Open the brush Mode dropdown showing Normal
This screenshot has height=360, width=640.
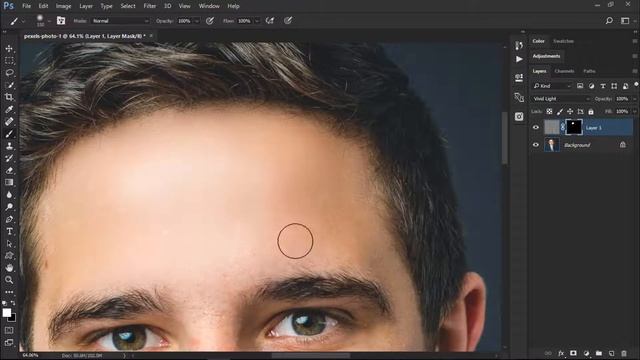[x=120, y=20]
